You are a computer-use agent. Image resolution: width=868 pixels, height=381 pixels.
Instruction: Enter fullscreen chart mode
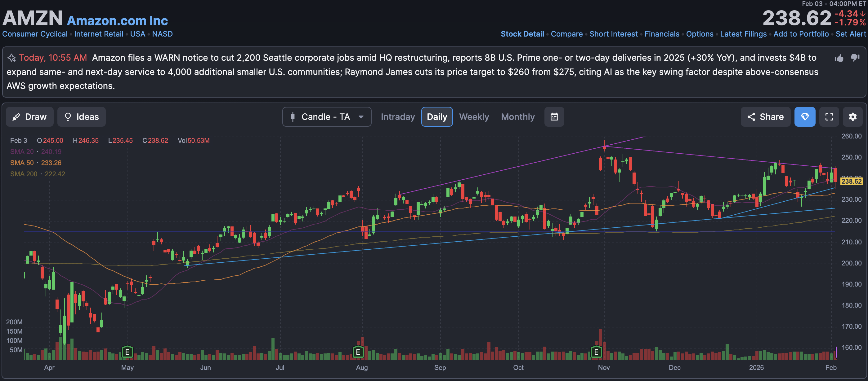[x=829, y=117]
